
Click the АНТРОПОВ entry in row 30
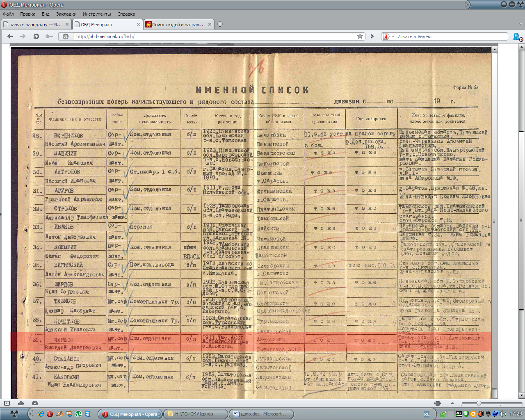pyautogui.click(x=67, y=172)
